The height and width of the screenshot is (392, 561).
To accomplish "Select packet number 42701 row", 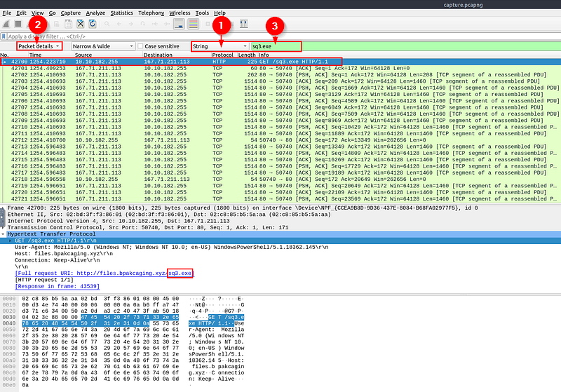I will [280, 68].
